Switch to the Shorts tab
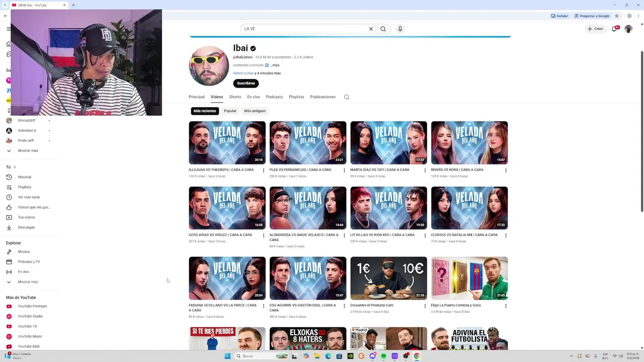Image resolution: width=644 pixels, height=362 pixels. point(235,97)
